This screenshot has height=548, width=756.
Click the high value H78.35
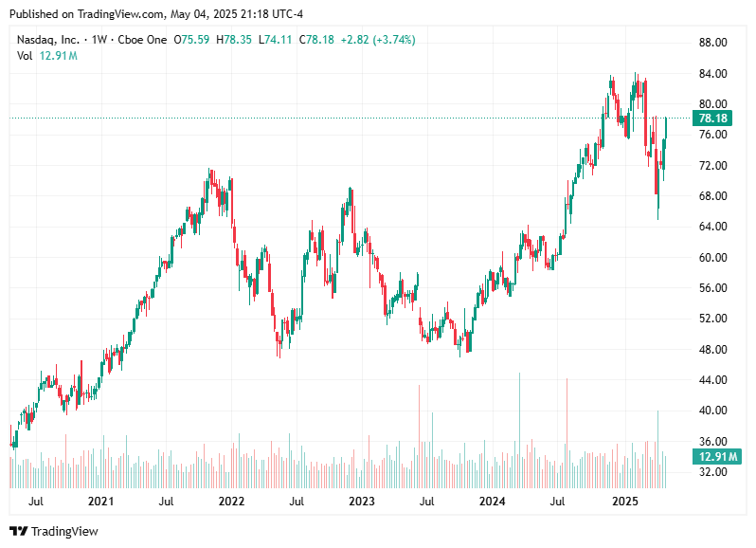click(234, 40)
